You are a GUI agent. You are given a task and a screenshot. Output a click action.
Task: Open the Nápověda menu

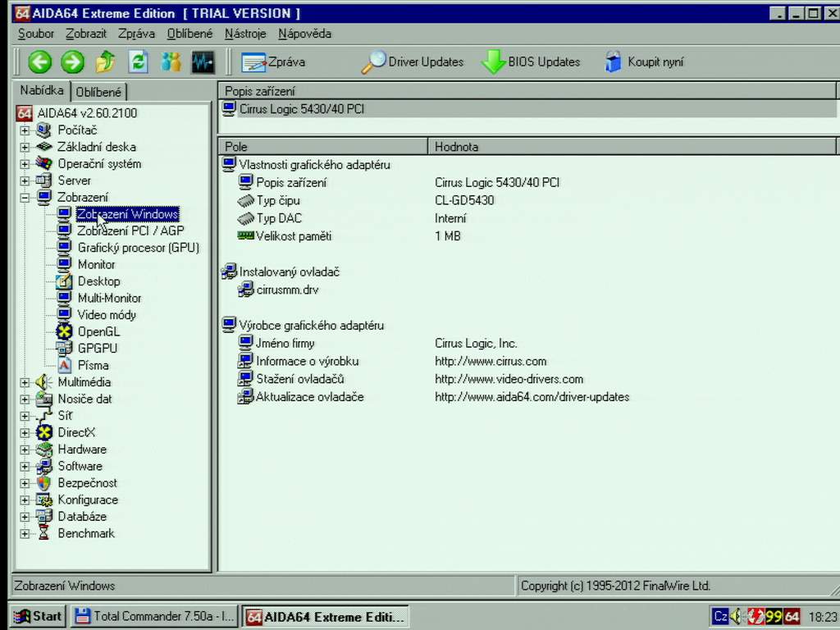coord(305,34)
